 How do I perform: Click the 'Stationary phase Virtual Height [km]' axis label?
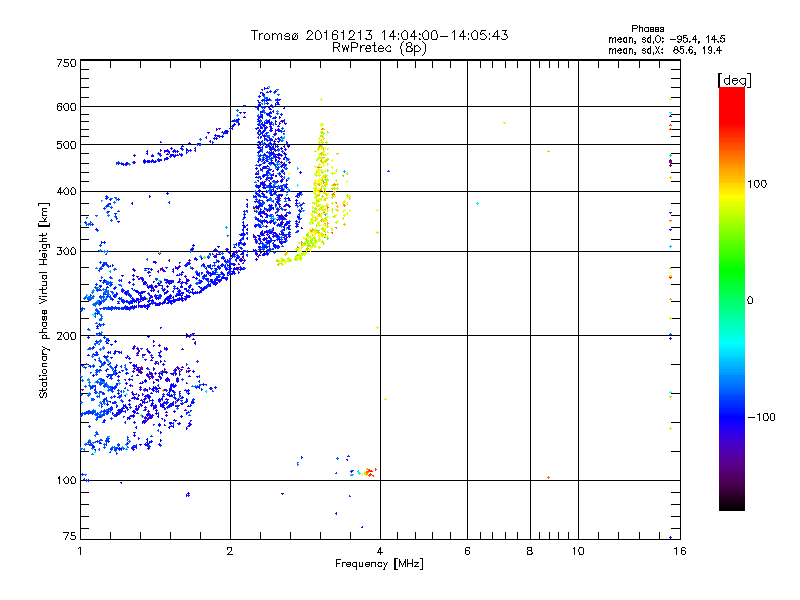click(x=44, y=301)
